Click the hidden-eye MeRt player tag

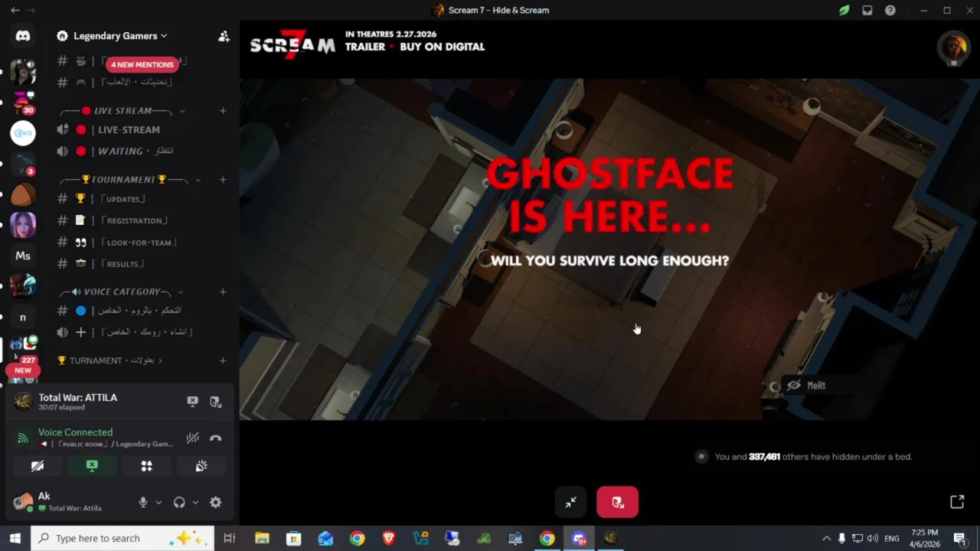point(807,386)
